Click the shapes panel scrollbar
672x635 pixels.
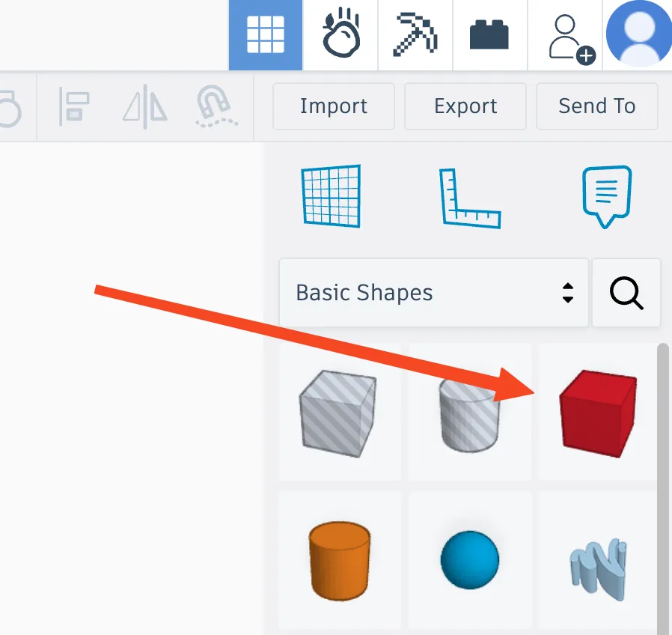(663, 489)
